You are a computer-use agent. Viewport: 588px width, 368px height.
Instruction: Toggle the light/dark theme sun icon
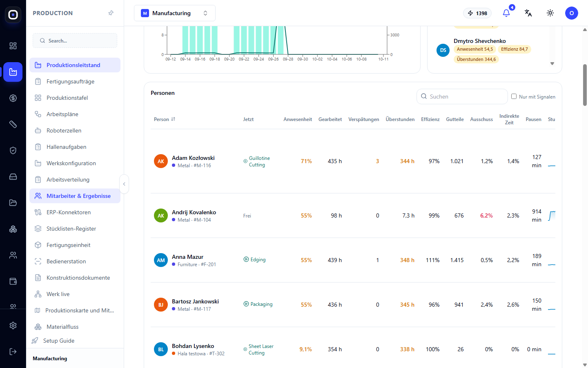(550, 13)
